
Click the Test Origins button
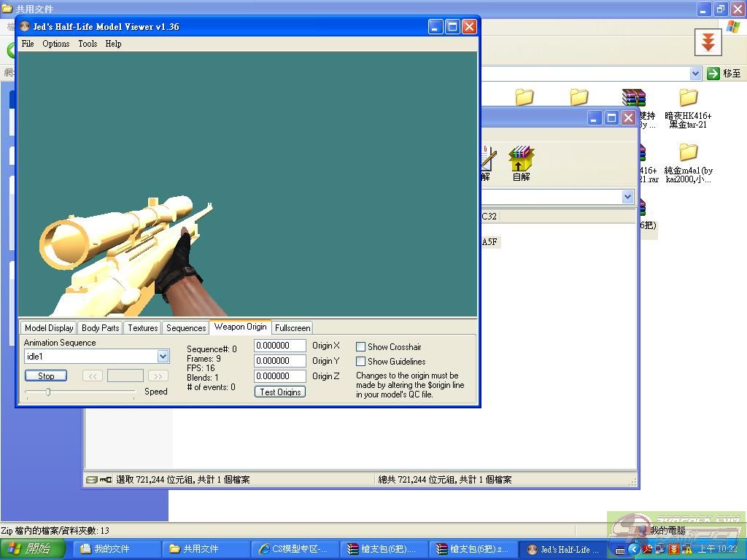280,392
